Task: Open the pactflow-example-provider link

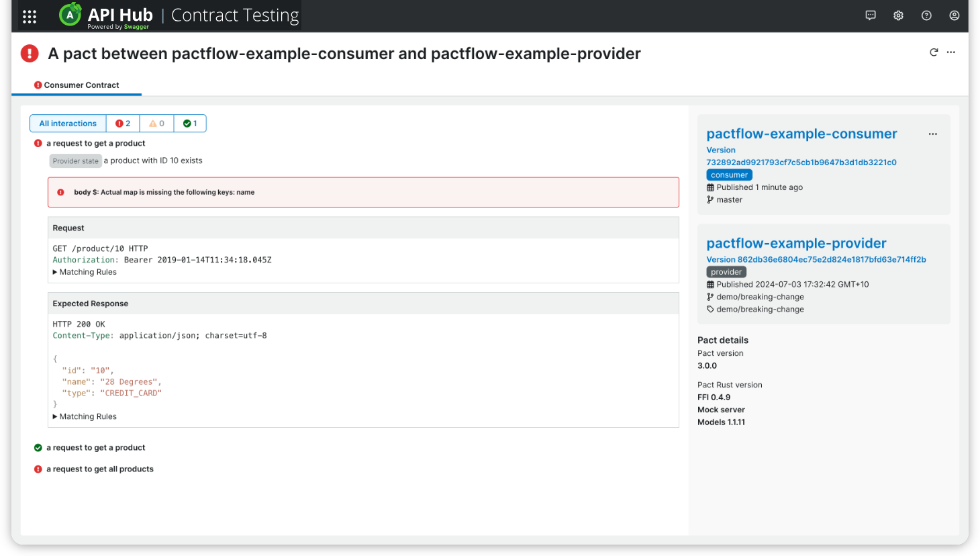Action: pos(796,243)
